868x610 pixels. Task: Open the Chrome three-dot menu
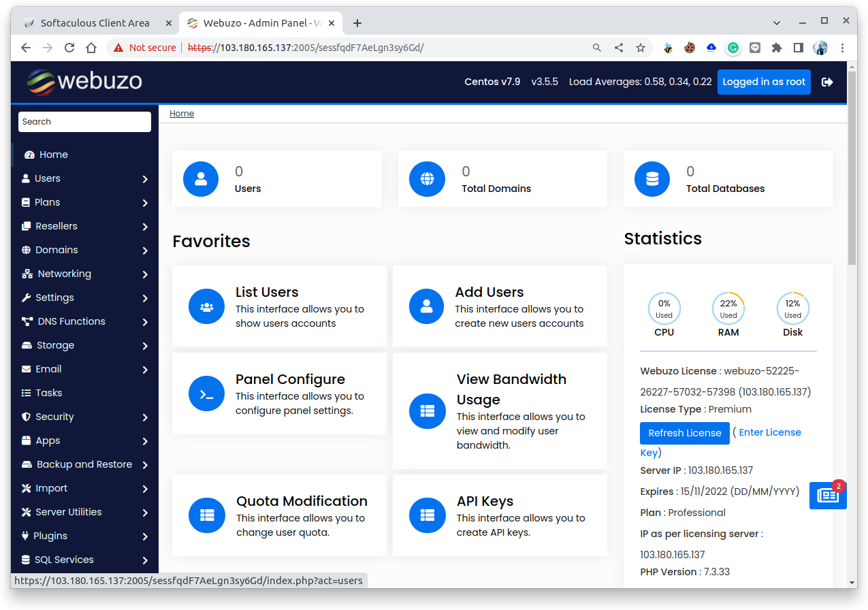pyautogui.click(x=842, y=48)
